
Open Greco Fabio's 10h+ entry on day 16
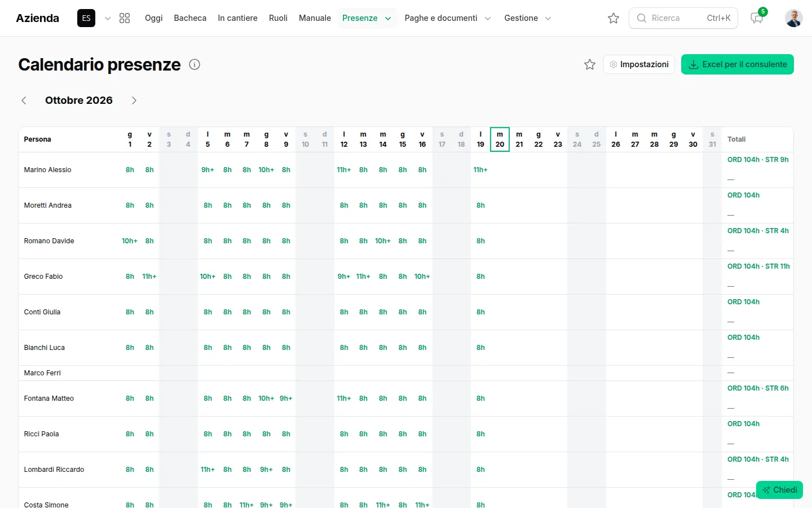click(x=422, y=277)
